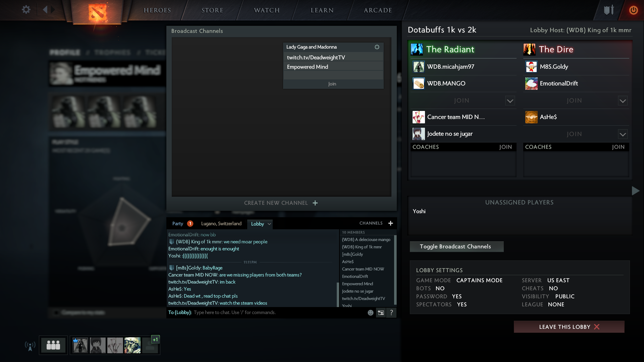Select Jodete no se jugar avatar
Image resolution: width=644 pixels, height=362 pixels.
click(x=419, y=134)
